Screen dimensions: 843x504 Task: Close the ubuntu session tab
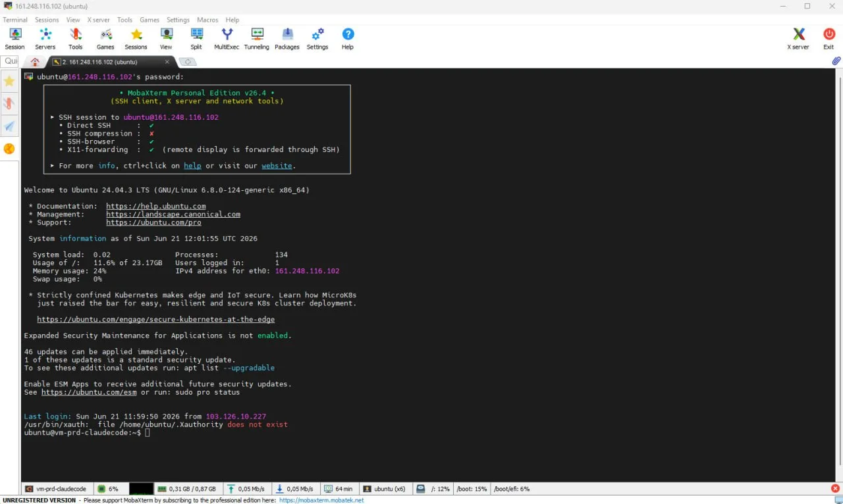click(167, 62)
